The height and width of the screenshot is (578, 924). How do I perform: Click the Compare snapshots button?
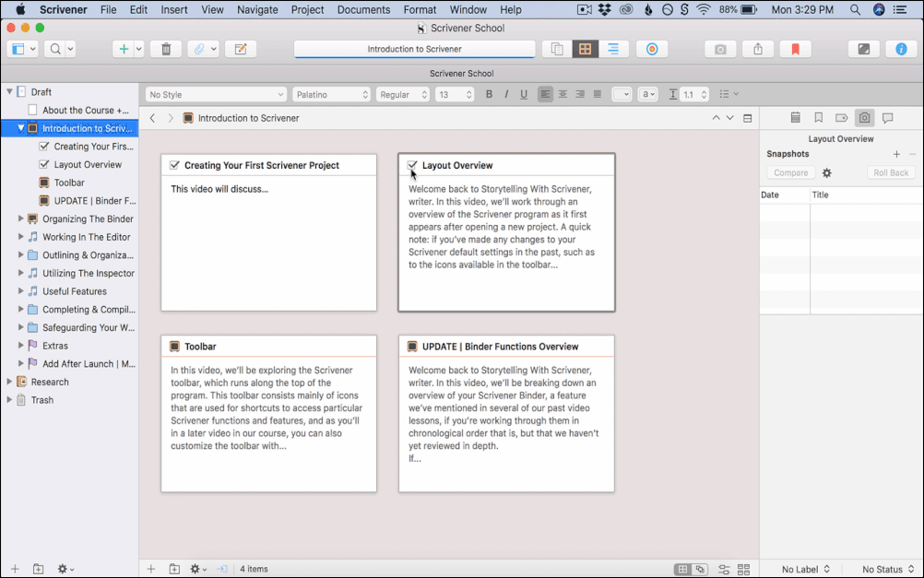pos(790,172)
